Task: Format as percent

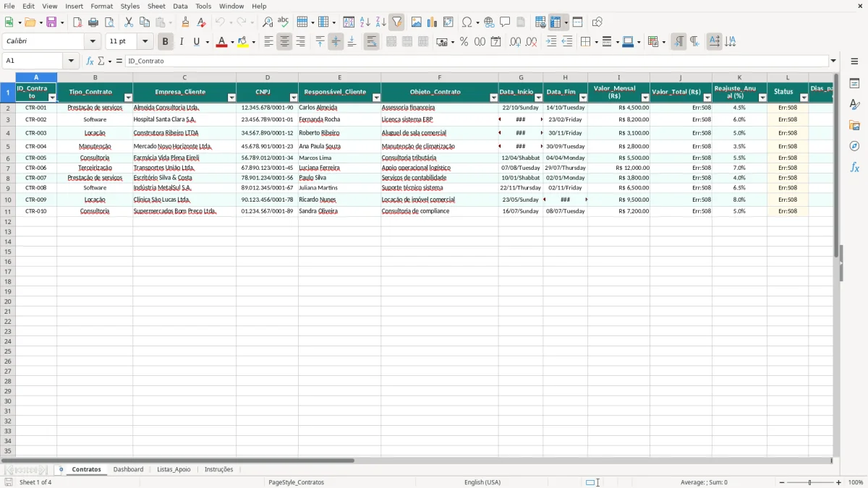Action: tap(464, 42)
